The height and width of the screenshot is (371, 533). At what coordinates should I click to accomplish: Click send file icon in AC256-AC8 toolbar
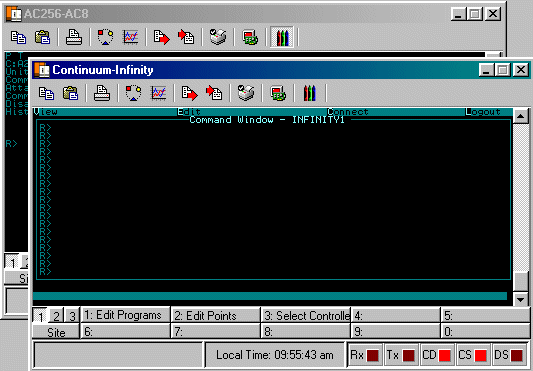(161, 37)
